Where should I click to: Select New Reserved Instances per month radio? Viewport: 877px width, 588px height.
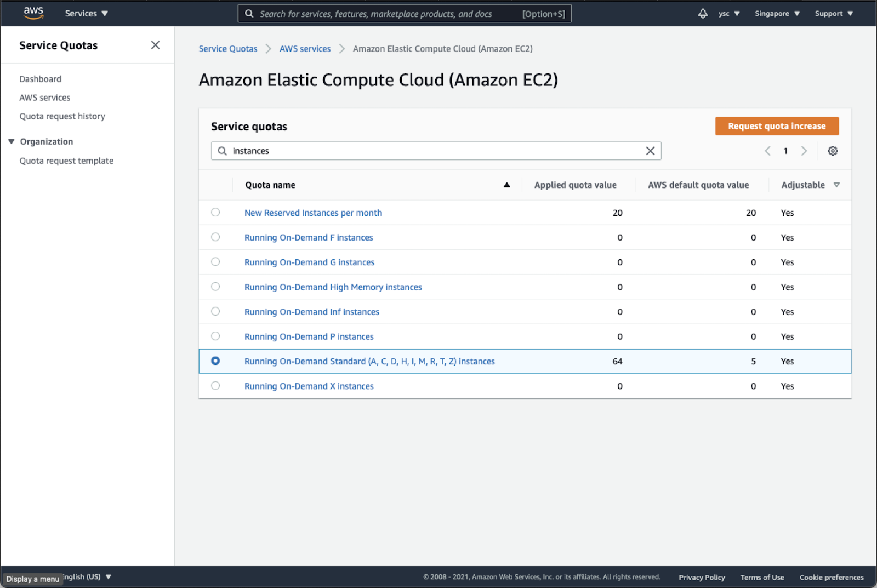(215, 213)
